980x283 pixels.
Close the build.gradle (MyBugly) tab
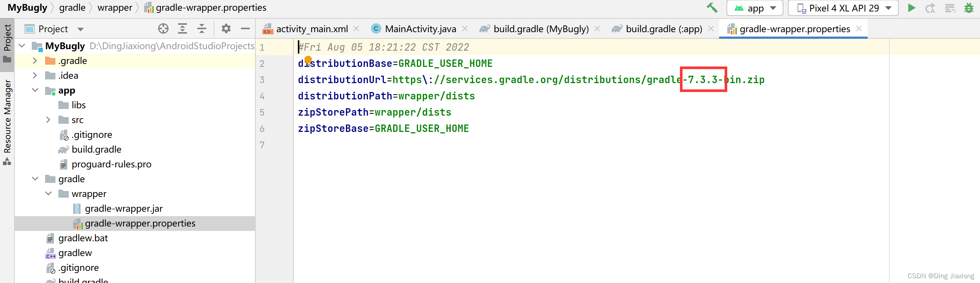click(x=597, y=28)
